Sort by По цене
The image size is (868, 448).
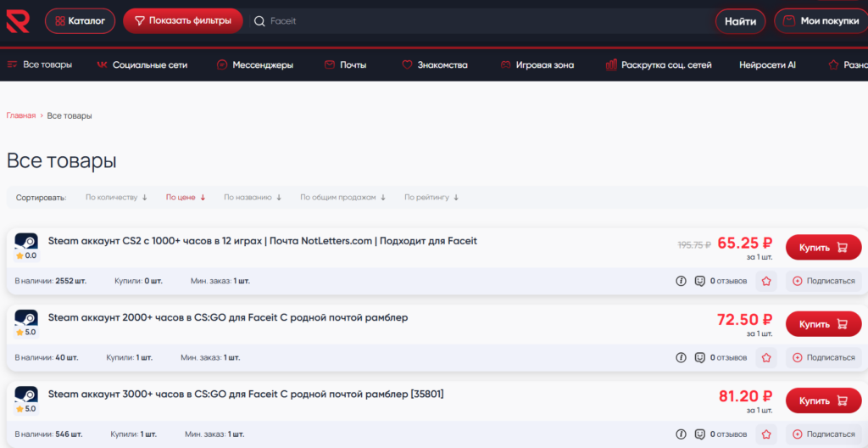point(186,198)
